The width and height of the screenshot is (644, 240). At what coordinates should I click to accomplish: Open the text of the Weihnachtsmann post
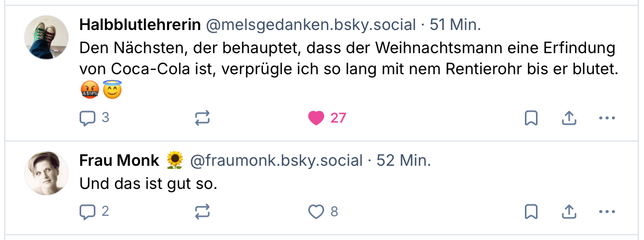348,59
